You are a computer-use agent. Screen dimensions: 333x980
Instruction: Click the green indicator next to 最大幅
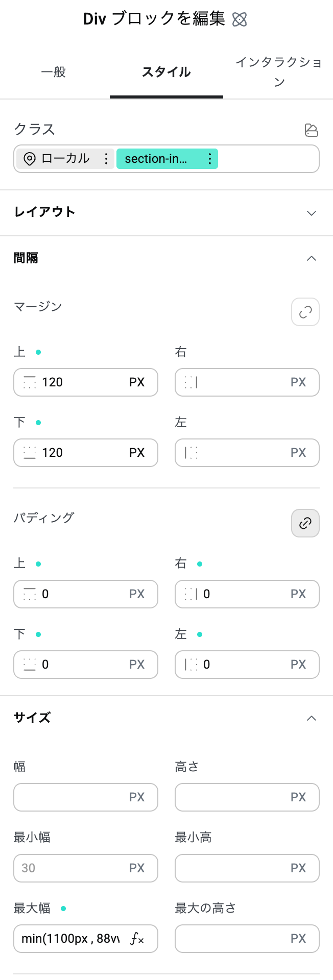click(63, 909)
